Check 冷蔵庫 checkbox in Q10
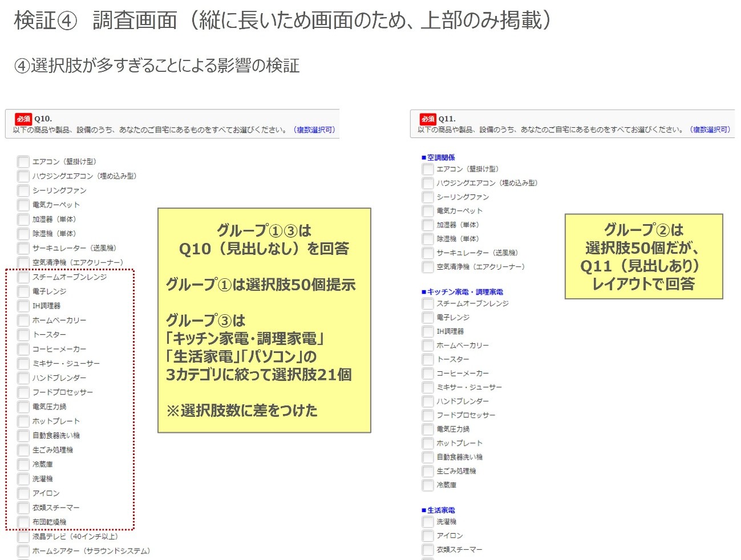The image size is (741, 560). [23, 464]
